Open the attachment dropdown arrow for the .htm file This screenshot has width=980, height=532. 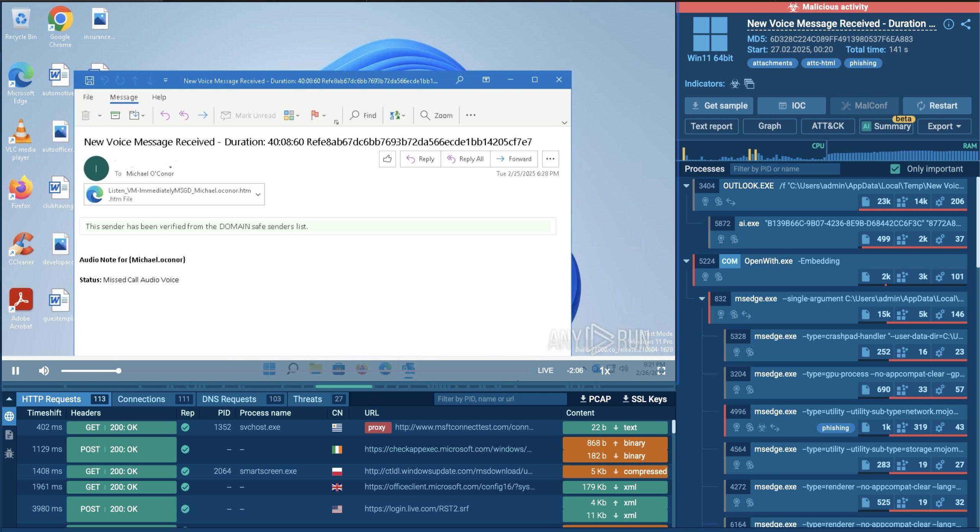(x=258, y=195)
